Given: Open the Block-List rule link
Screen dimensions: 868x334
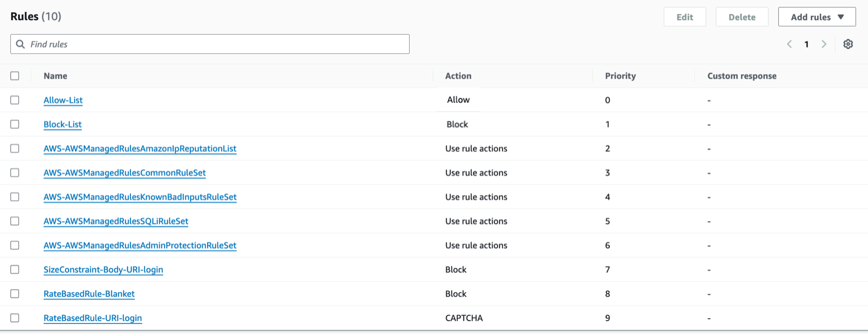Looking at the screenshot, I should pos(63,124).
